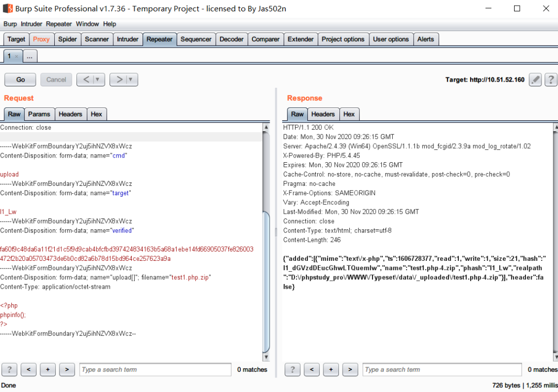
Task: Select the Repeater tool tab
Action: (160, 39)
